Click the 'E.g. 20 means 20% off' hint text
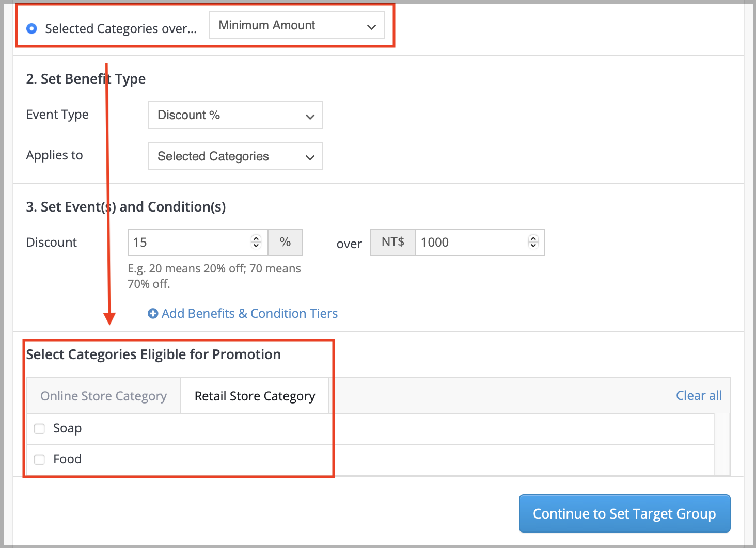The image size is (756, 548). click(214, 276)
